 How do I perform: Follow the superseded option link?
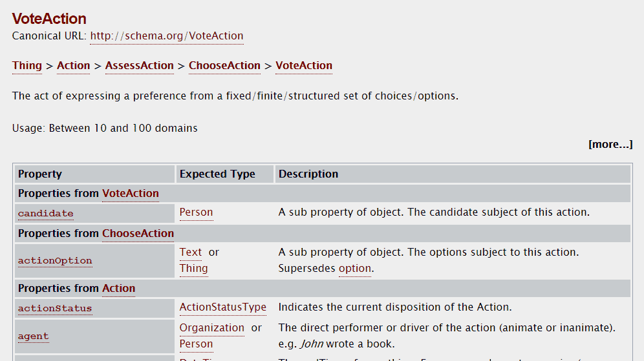(355, 268)
